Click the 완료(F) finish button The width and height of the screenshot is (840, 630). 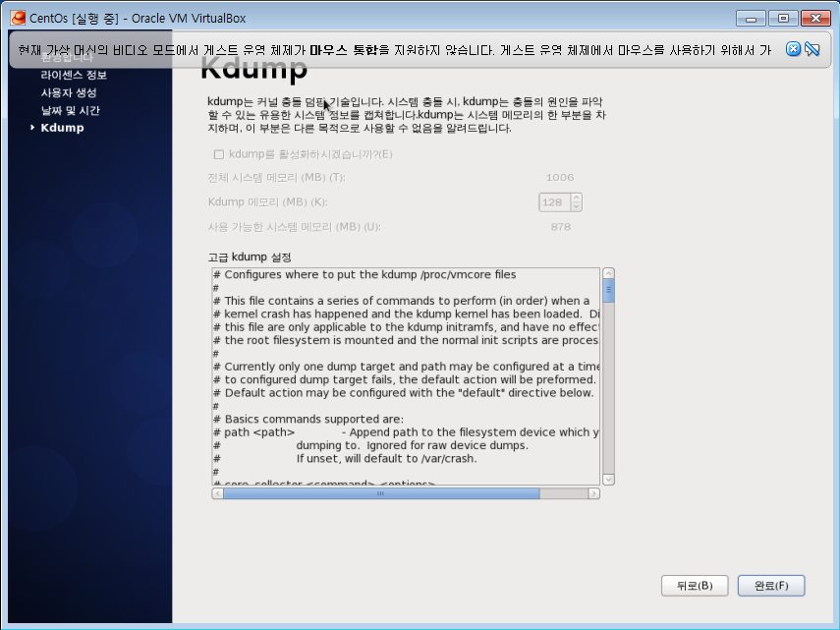pyautogui.click(x=771, y=586)
